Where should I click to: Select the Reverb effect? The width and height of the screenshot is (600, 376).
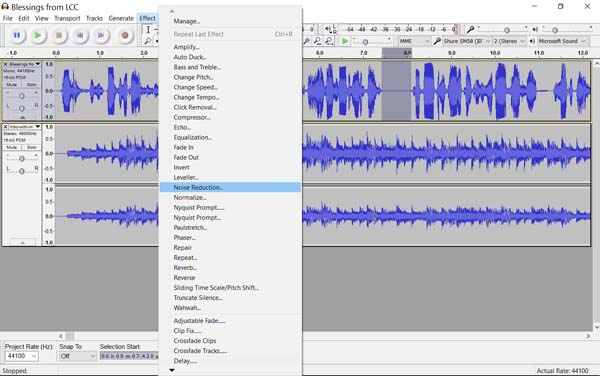(x=230, y=268)
